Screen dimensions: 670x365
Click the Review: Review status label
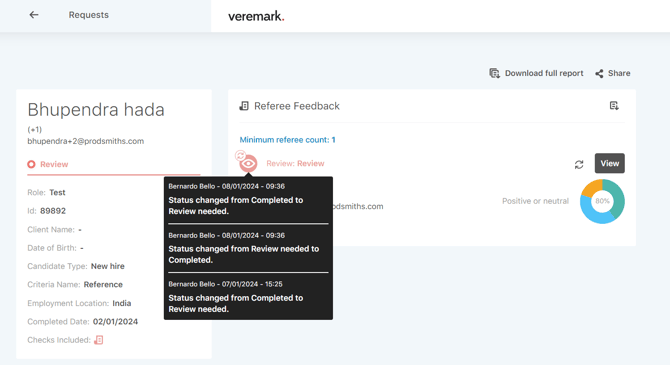coord(295,163)
